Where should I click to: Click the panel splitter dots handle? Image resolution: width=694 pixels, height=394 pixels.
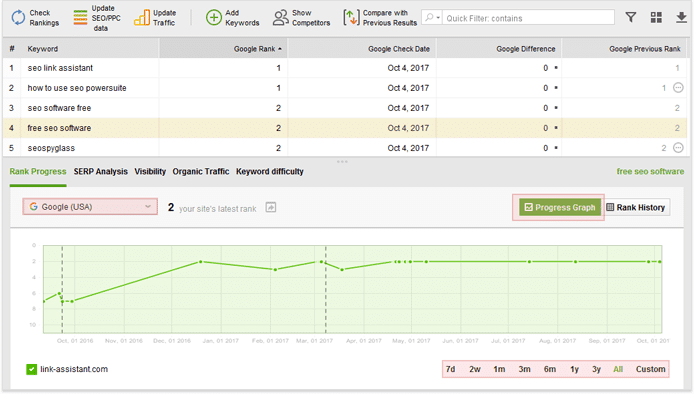point(342,162)
